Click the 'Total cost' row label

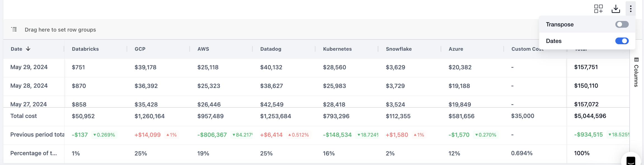point(23,116)
